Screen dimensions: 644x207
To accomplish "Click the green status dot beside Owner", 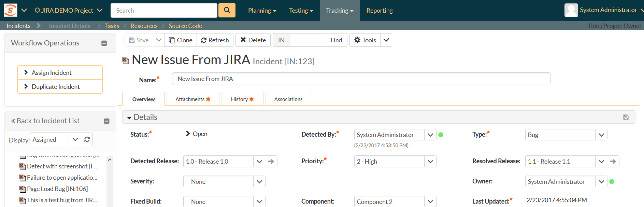I will 612,182.
